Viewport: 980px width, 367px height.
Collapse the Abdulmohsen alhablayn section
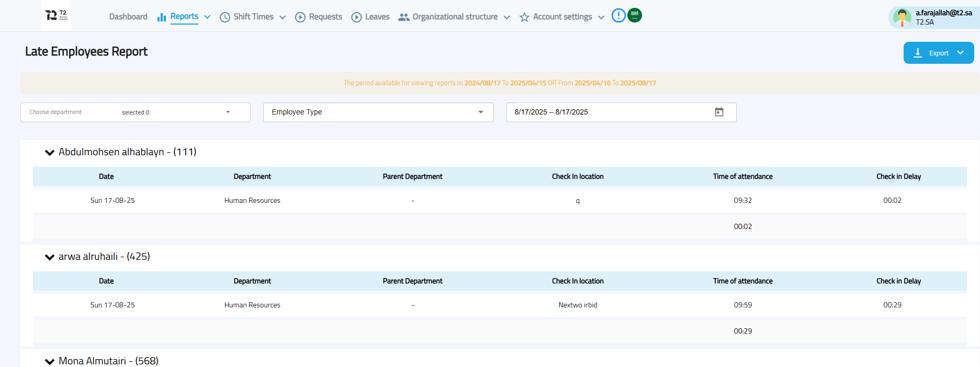click(50, 153)
